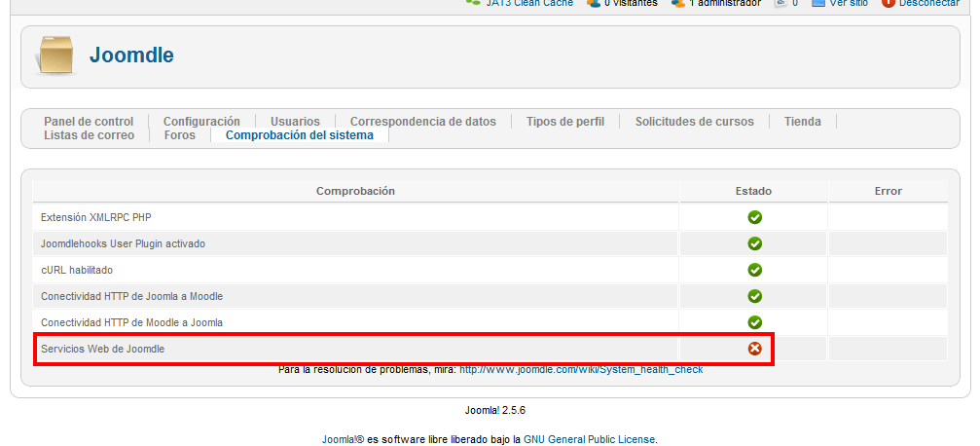Switch to the Tienda tab
The height and width of the screenshot is (446, 980).
(x=803, y=122)
